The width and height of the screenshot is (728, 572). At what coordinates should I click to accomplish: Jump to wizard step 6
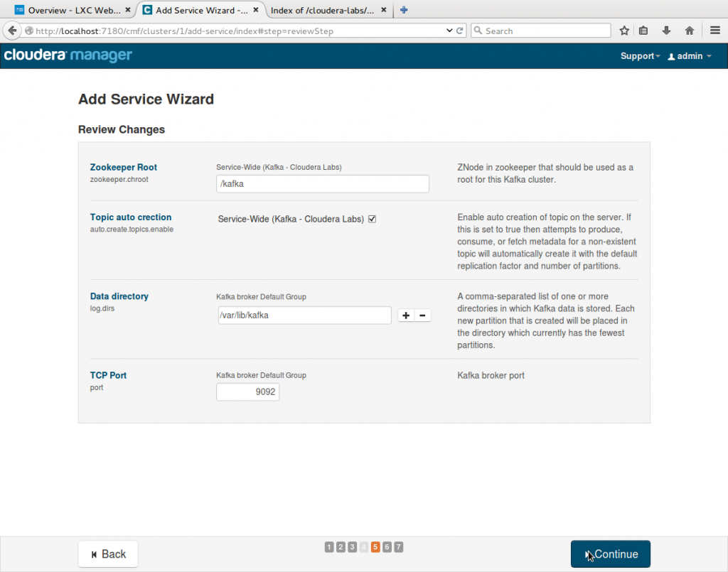click(x=387, y=547)
